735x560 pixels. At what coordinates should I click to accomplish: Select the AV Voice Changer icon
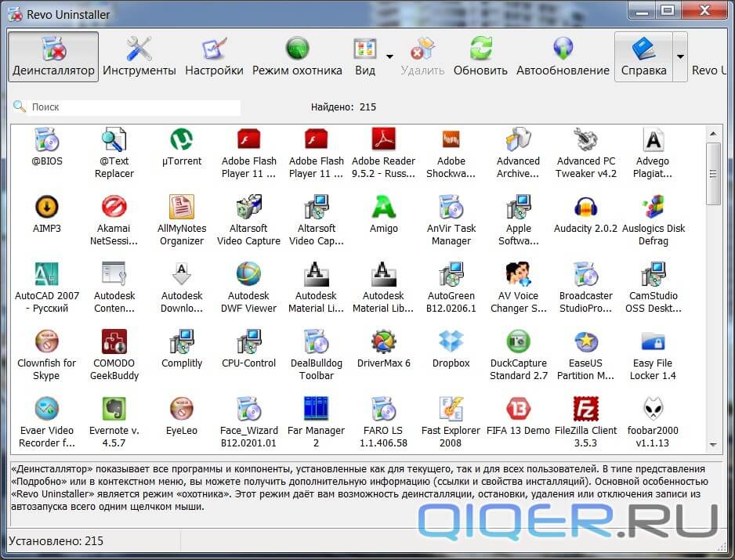point(518,274)
